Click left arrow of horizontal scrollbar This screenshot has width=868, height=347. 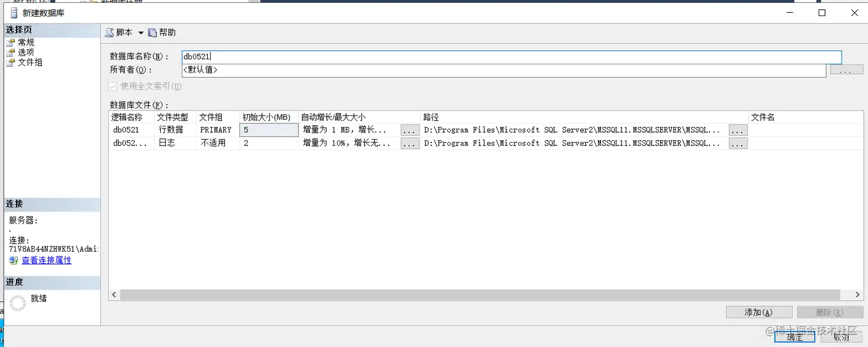(114, 294)
